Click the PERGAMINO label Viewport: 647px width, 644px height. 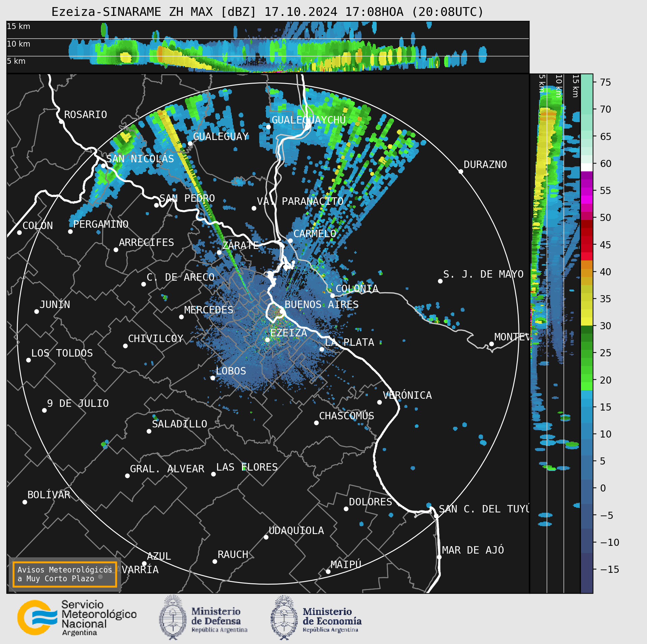coord(101,224)
